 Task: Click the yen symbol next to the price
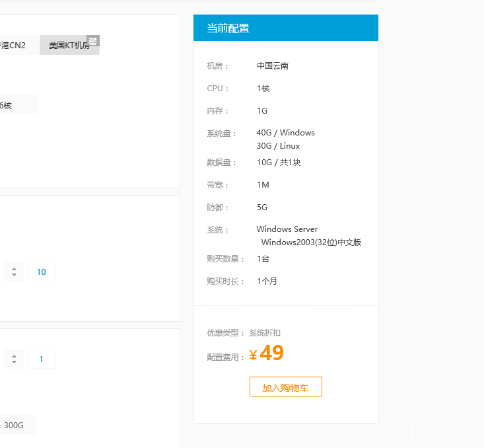coord(253,356)
